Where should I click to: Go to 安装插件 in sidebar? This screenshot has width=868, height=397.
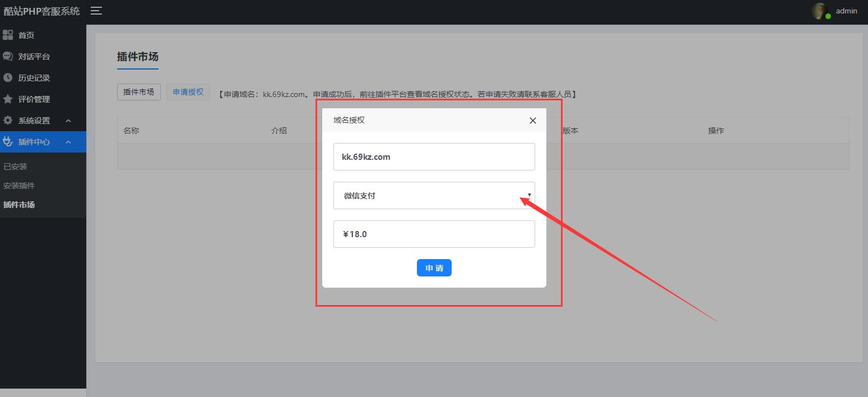pos(19,186)
